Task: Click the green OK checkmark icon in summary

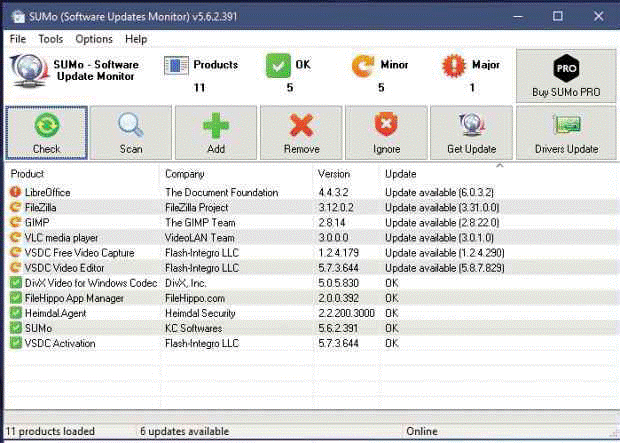Action: [x=278, y=66]
